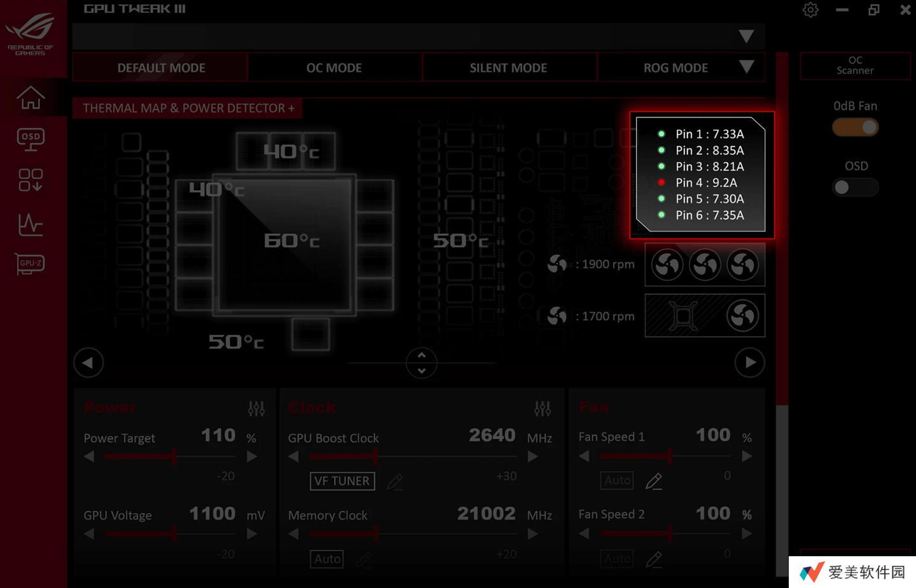Edit Memory Clock pencil icon

pyautogui.click(x=364, y=559)
